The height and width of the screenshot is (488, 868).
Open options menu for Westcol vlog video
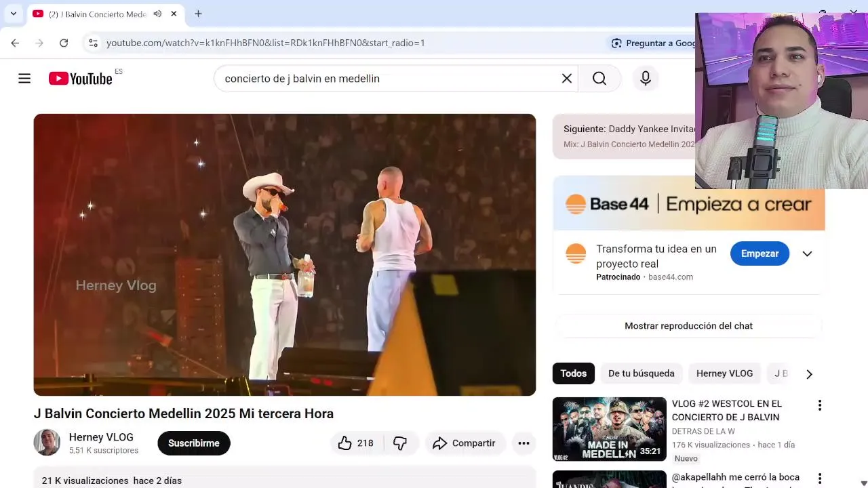pos(819,405)
